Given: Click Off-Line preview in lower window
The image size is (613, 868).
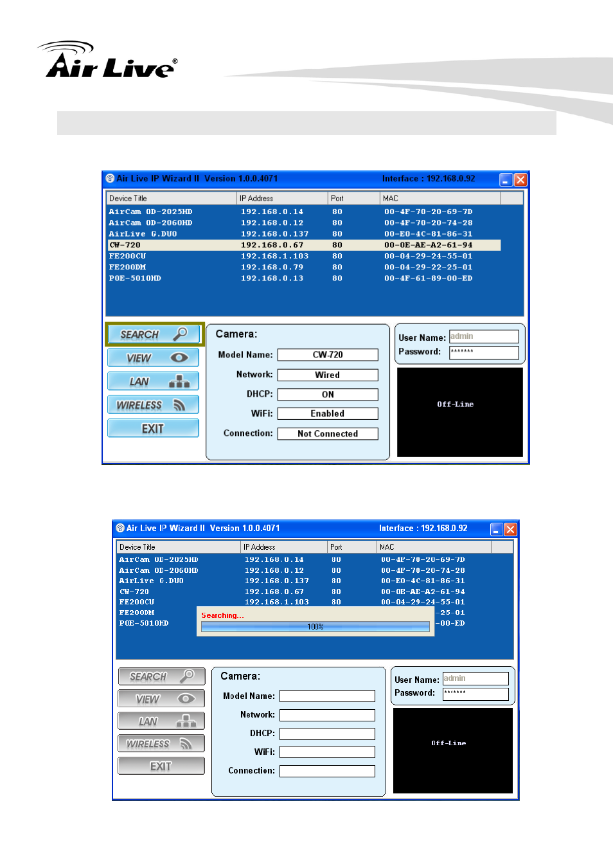Looking at the screenshot, I should pos(453,750).
